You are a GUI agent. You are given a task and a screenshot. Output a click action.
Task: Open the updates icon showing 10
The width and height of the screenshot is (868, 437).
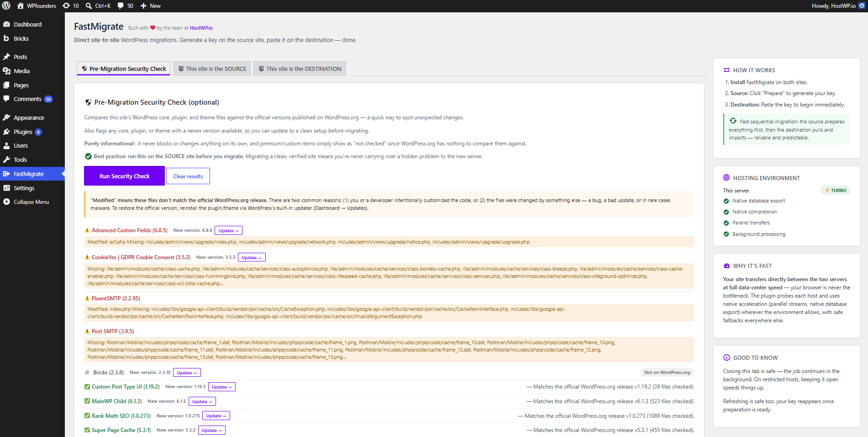click(66, 6)
